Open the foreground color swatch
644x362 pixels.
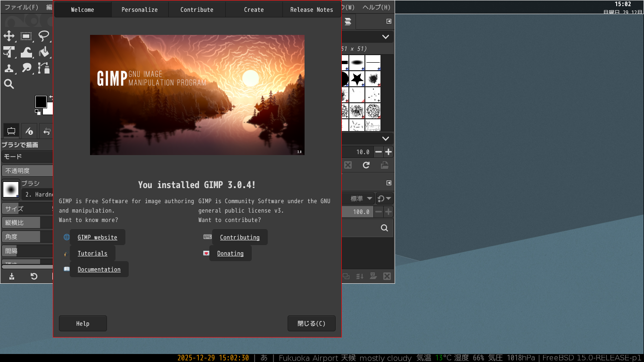click(41, 101)
